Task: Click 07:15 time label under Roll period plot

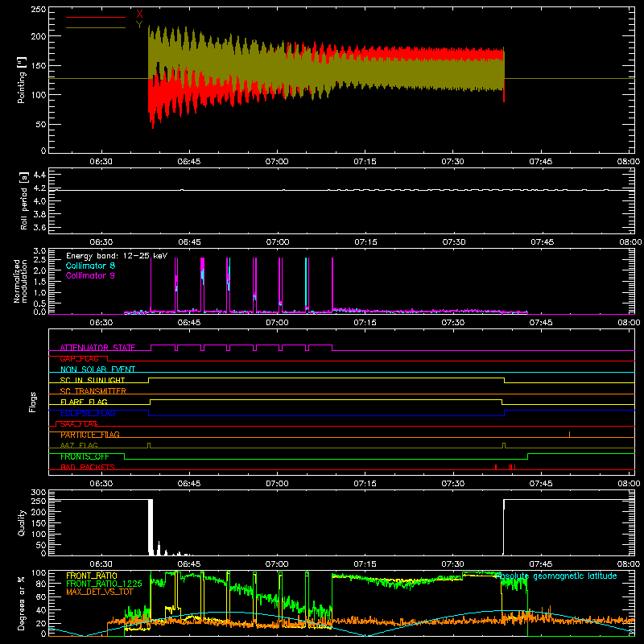Action: 365,242
